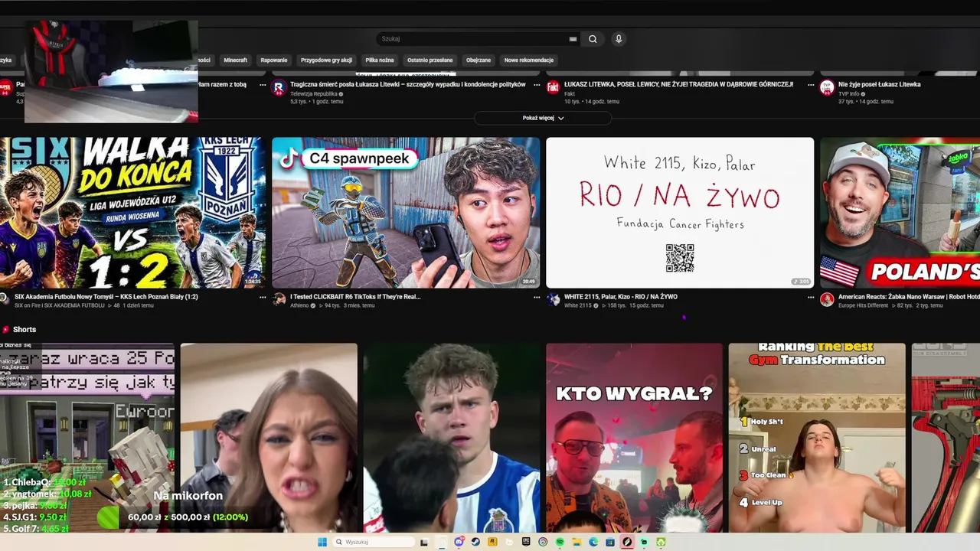The image size is (980, 551).
Task: Play the POLAND'S American Reacts thumbnail
Action: click(x=900, y=213)
